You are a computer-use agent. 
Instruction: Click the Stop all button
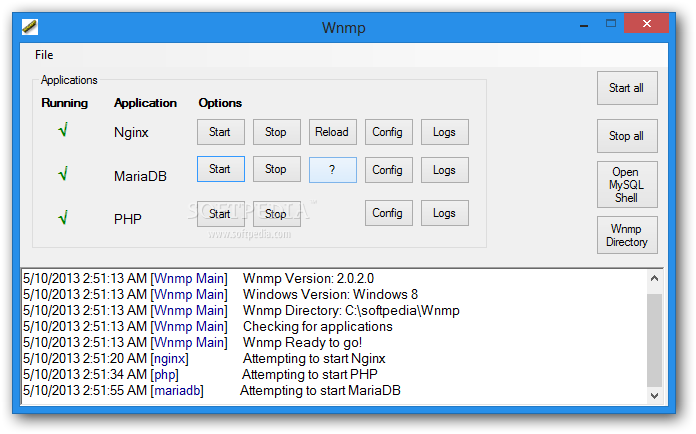point(627,136)
